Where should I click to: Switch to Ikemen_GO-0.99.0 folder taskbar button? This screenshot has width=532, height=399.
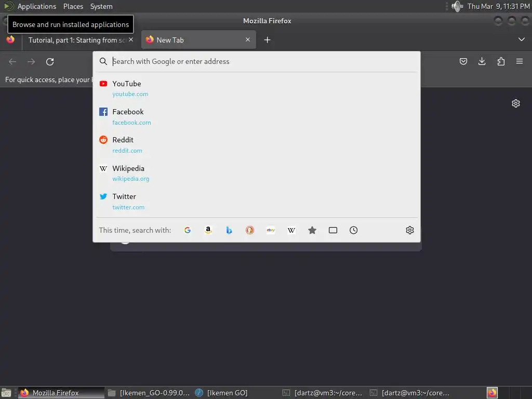(x=149, y=393)
